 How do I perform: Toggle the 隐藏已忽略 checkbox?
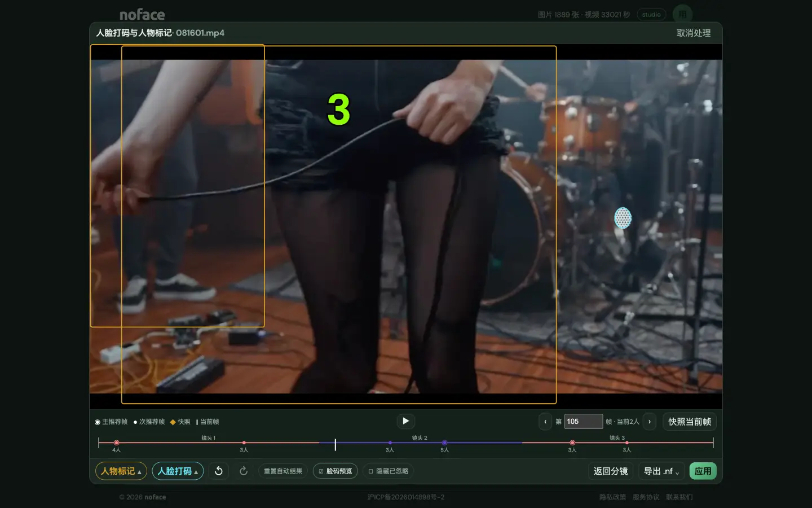(389, 471)
